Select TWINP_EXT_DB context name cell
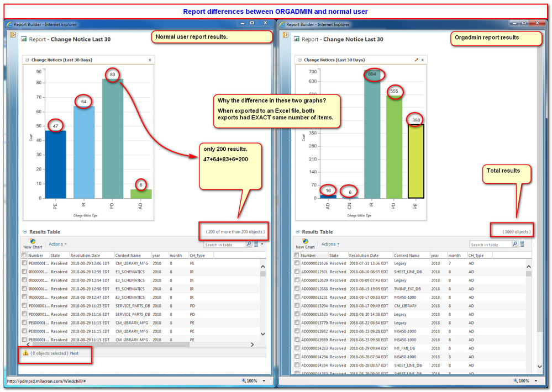Image resolution: width=552 pixels, height=392 pixels. click(x=407, y=289)
